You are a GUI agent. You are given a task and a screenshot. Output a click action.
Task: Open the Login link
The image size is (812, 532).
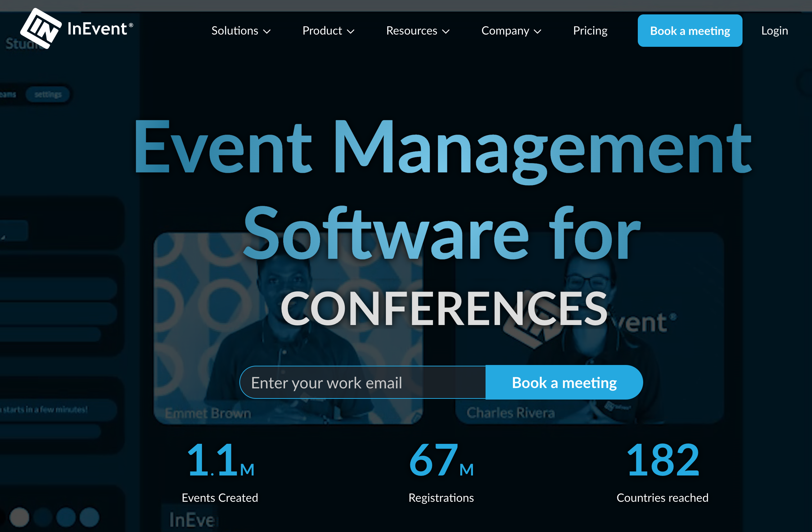click(x=775, y=31)
